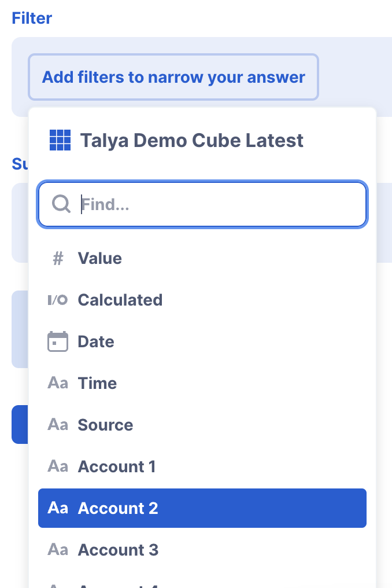Click the Aa icon beside Time

pos(58,383)
